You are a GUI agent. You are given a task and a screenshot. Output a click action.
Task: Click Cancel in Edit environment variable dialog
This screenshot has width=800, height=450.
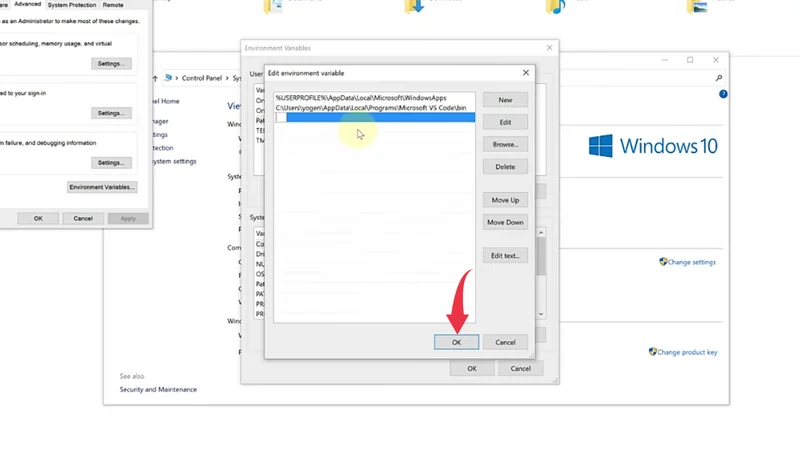click(x=505, y=342)
